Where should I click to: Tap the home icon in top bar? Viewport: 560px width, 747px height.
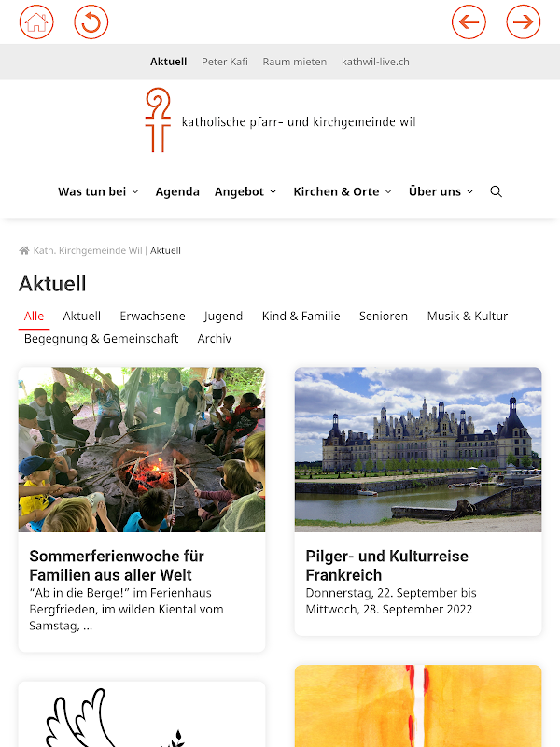pos(36,21)
